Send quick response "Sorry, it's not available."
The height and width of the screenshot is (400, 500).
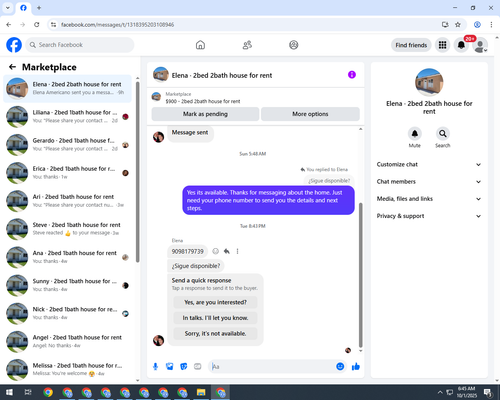pyautogui.click(x=215, y=334)
